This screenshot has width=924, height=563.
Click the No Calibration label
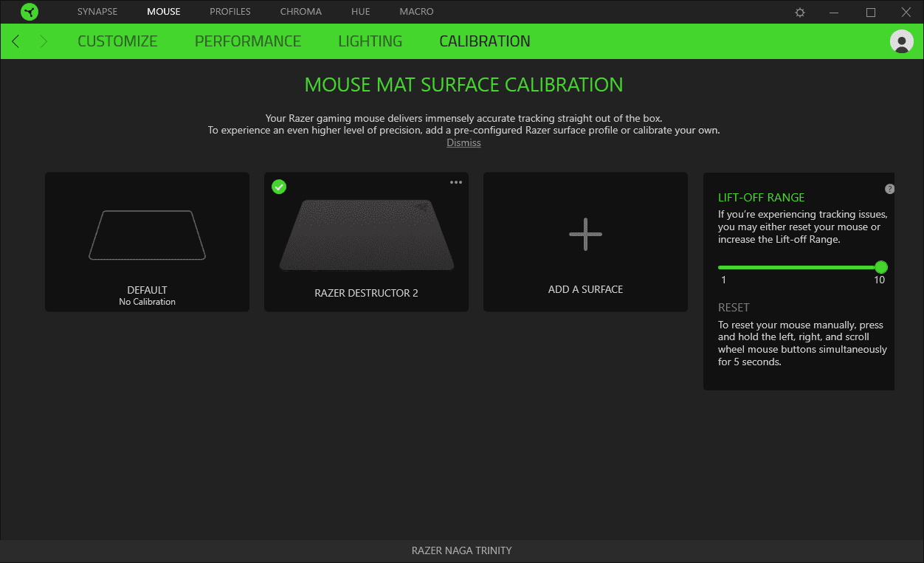(148, 302)
